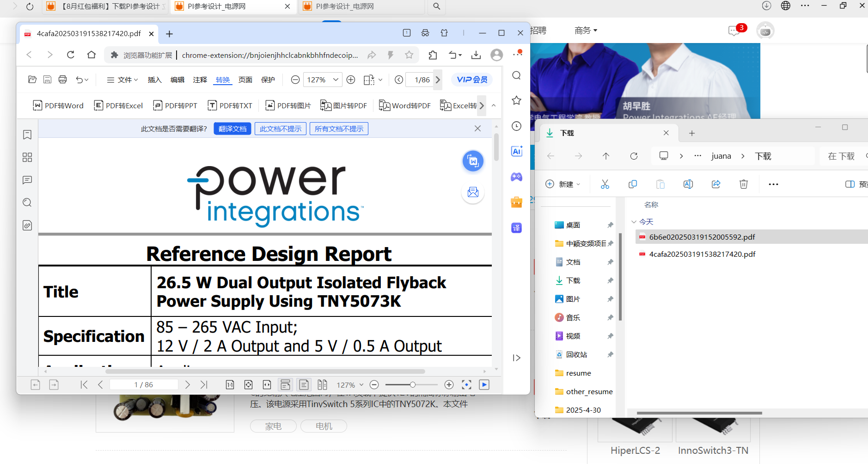
Task: Click 此文档不提示 button
Action: click(281, 129)
